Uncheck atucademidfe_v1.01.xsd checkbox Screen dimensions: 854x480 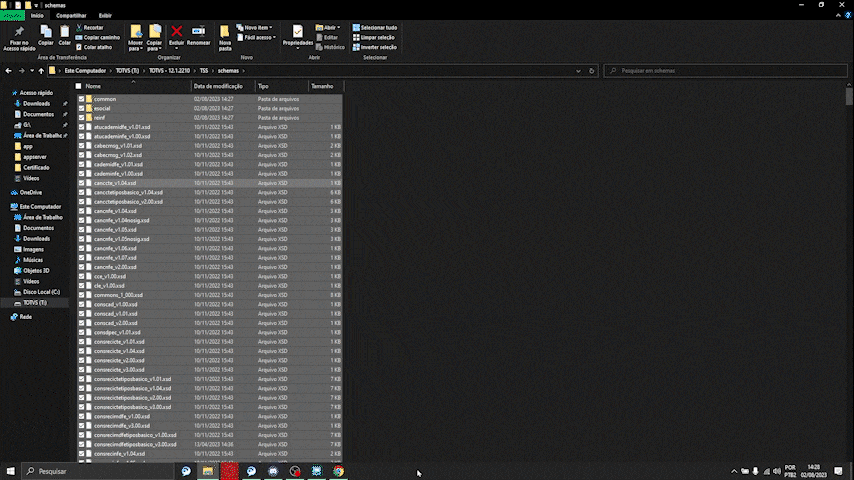coord(81,127)
